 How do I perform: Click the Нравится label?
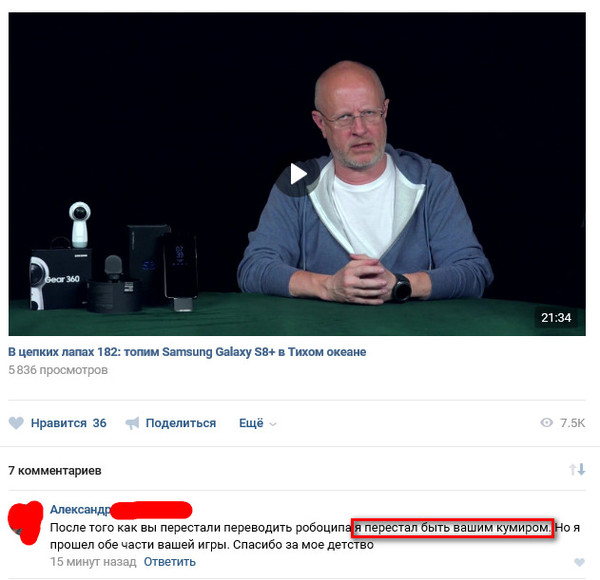pos(59,423)
